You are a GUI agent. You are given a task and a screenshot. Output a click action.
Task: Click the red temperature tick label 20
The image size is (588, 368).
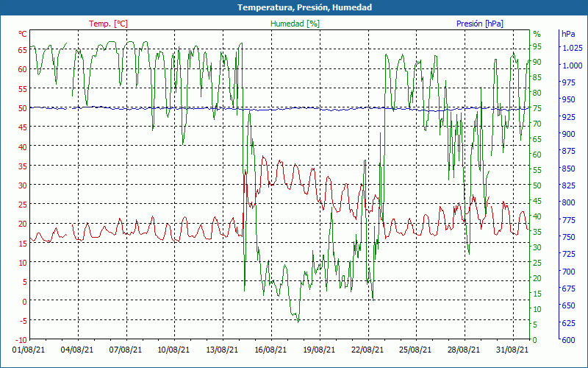point(23,224)
